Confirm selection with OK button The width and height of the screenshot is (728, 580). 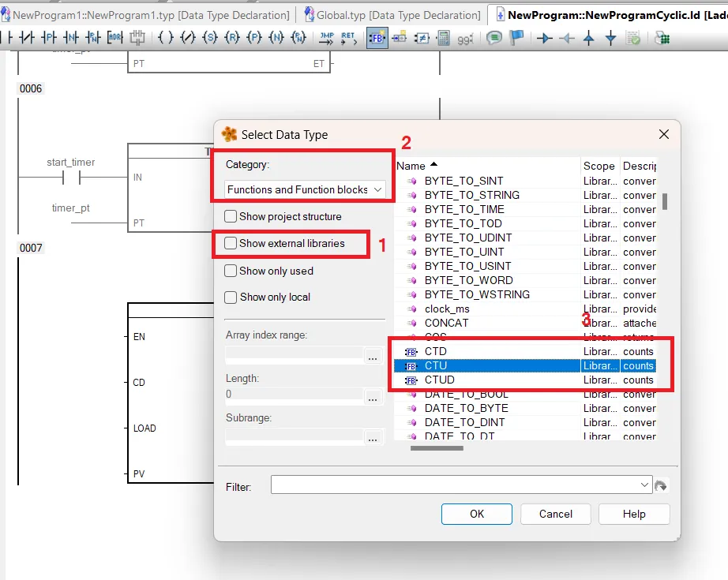click(477, 514)
